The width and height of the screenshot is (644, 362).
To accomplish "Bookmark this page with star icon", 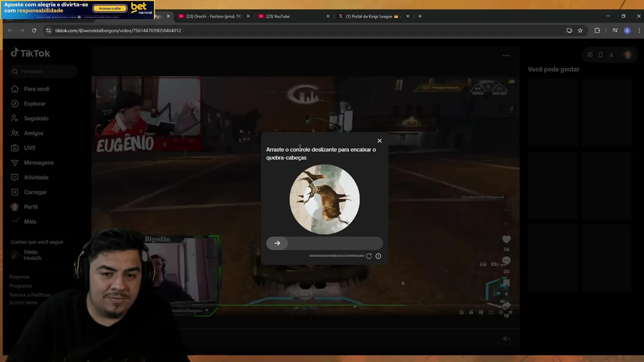I will pyautogui.click(x=580, y=31).
